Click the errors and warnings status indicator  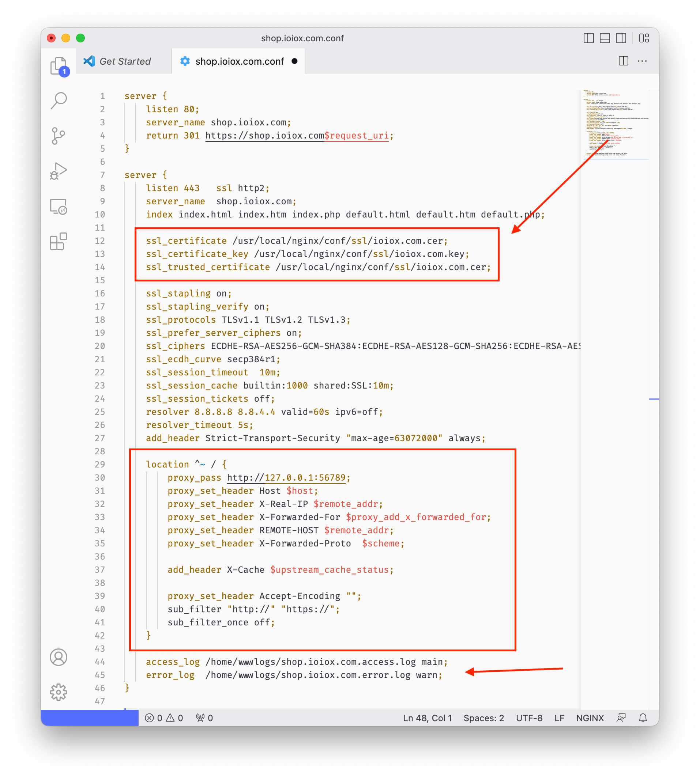(164, 718)
